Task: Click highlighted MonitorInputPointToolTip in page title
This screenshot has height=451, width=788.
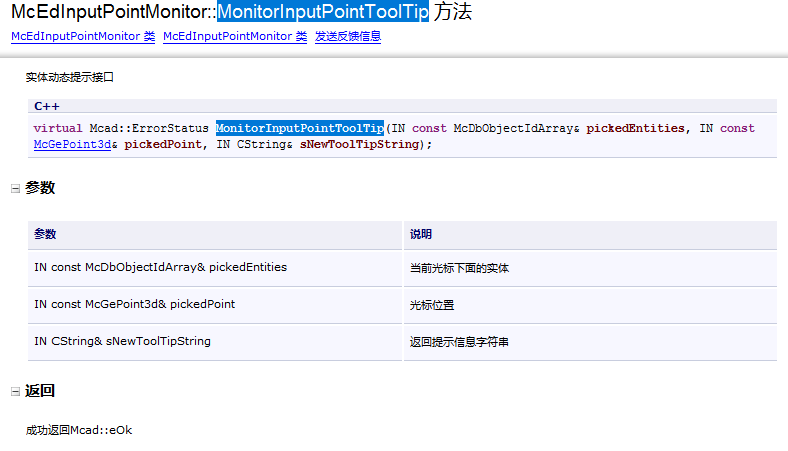Action: pyautogui.click(x=323, y=12)
